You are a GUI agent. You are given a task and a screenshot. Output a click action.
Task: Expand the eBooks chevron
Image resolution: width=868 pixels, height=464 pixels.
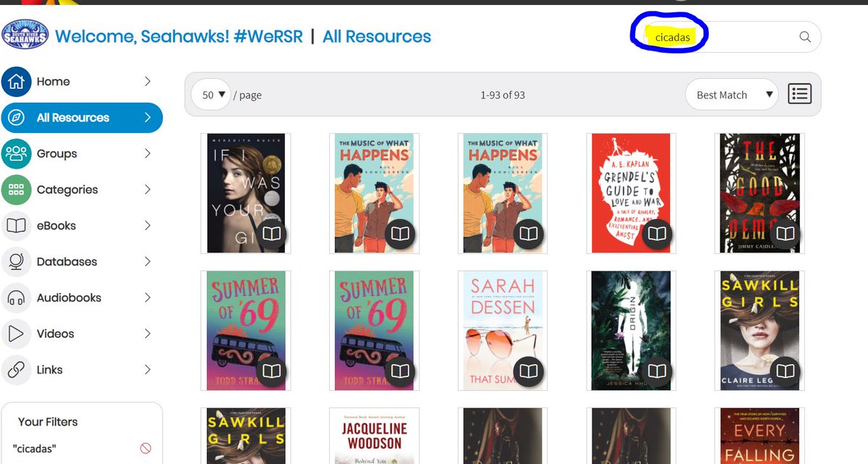pos(148,226)
